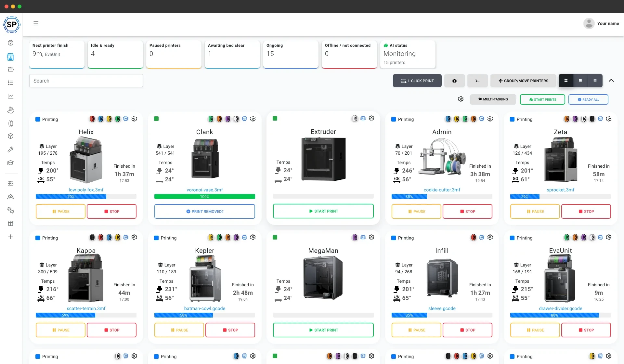Screen dimensions: 624x364
Task: Open settings gear on EvaUnit printer card
Action: pyautogui.click(x=609, y=237)
